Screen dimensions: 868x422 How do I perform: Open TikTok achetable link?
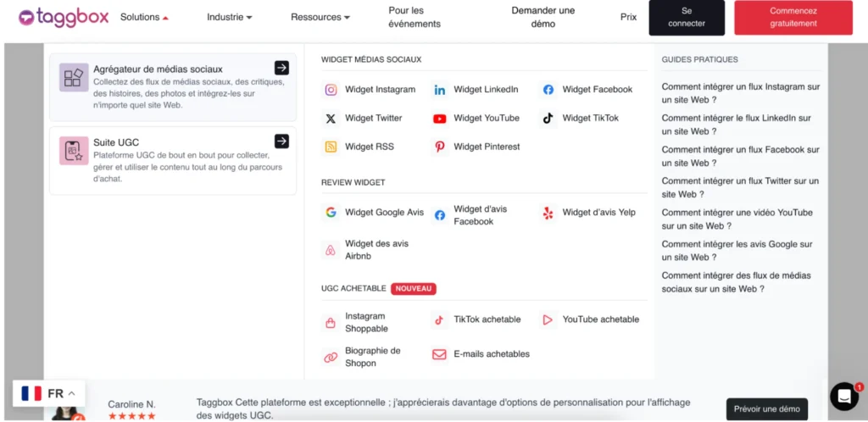coord(487,319)
